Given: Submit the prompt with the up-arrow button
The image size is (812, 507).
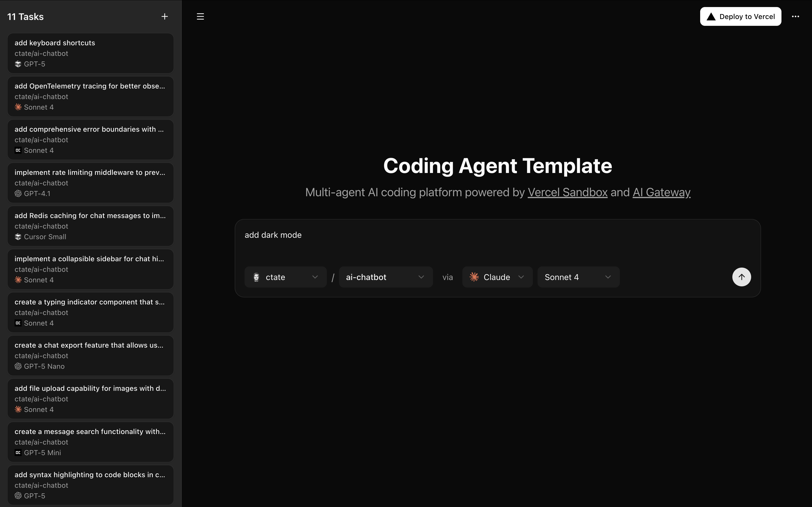Looking at the screenshot, I should (x=741, y=277).
